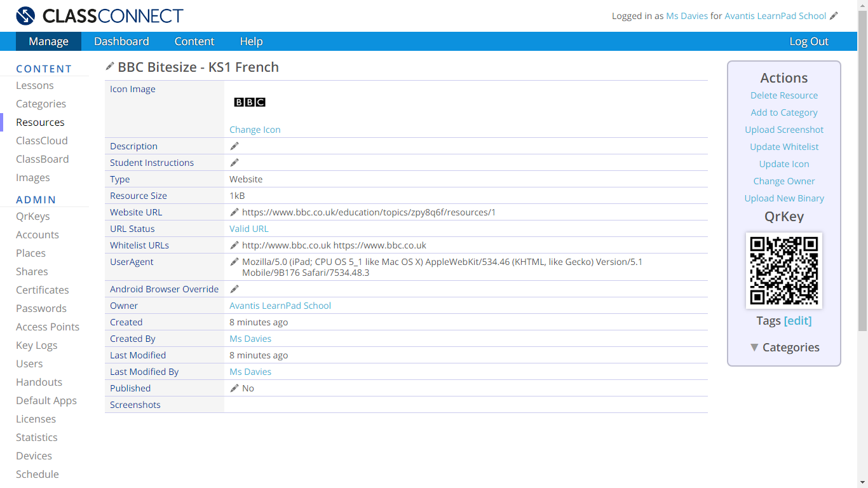Click the pencil icon next to UserAgent
Screen dimensions: 868x488
234,262
